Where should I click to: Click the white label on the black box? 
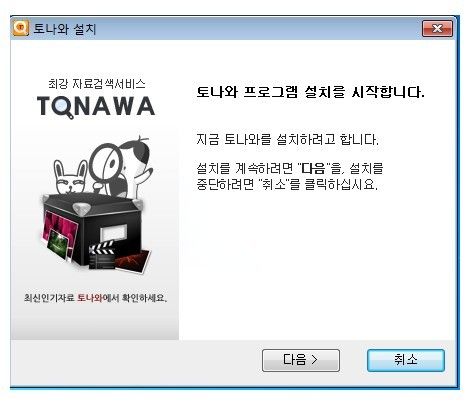tap(114, 232)
